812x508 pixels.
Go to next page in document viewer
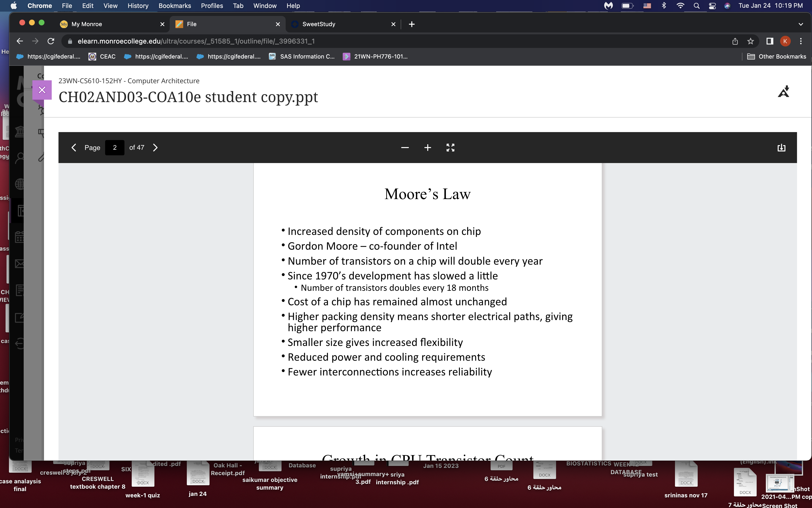pos(155,148)
